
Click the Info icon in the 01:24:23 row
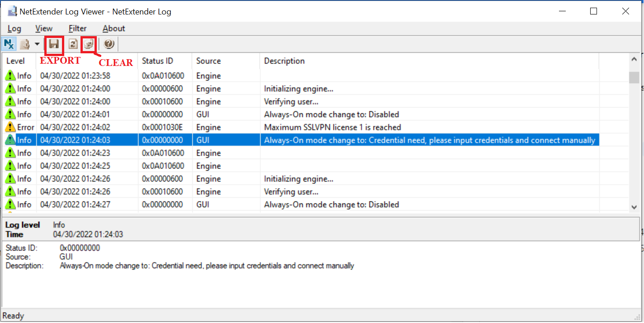(10, 153)
